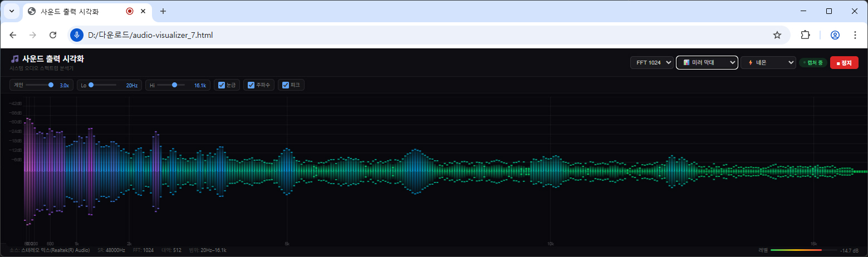
Task: Click the 캡처 중 capture status badge
Action: pos(813,63)
